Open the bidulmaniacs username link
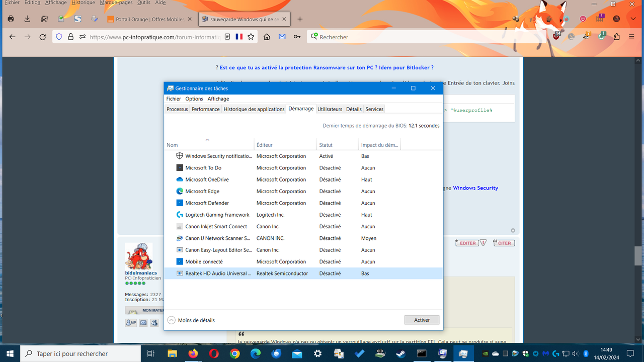The width and height of the screenshot is (644, 362). pyautogui.click(x=141, y=273)
